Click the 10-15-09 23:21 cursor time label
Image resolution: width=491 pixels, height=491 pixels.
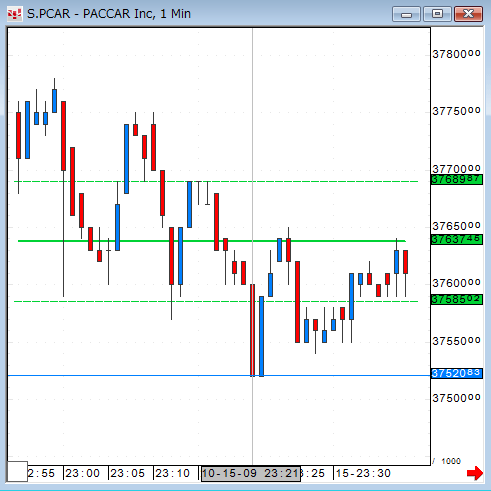pyautogui.click(x=251, y=474)
